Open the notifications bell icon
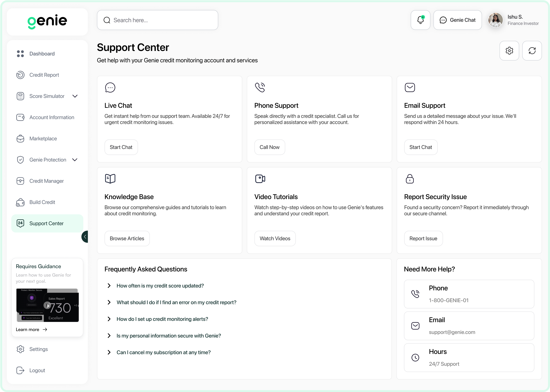The image size is (550, 392). pos(420,20)
